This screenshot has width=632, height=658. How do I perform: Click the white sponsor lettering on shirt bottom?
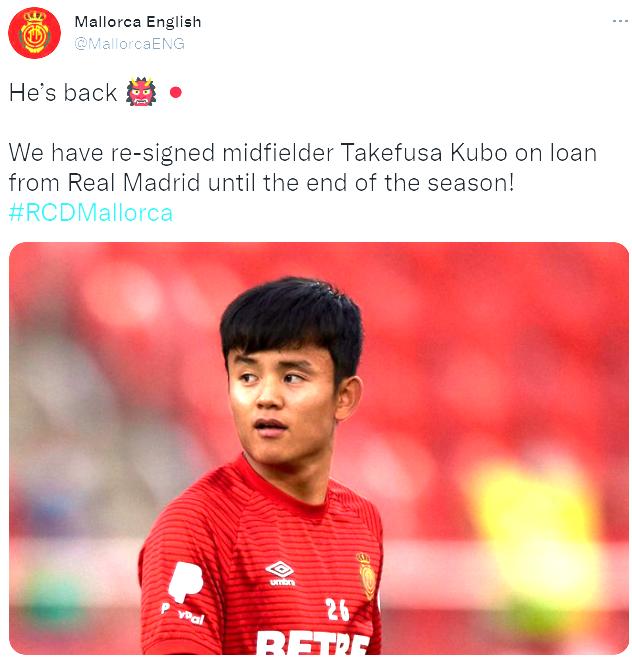312,642
